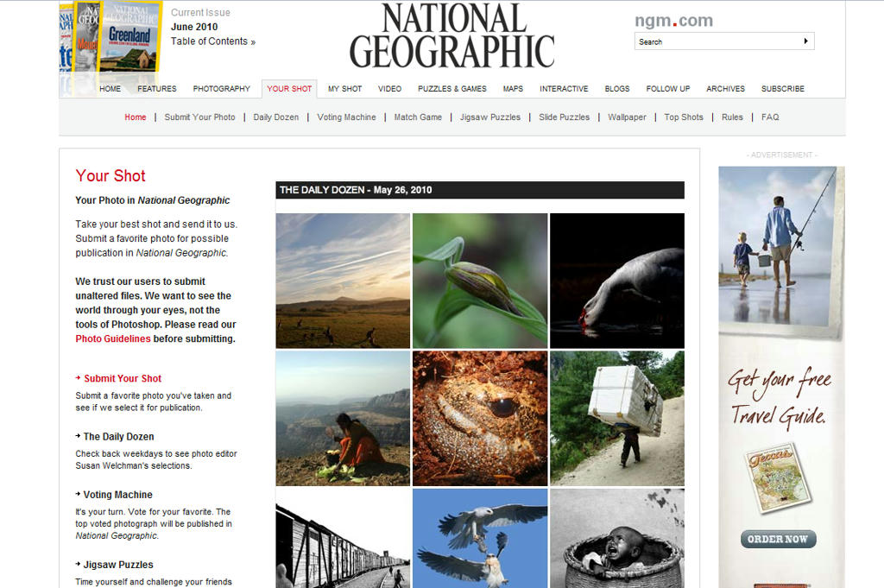The height and width of the screenshot is (588, 884).
Task: Open Jigsaw Puzzles in the sub-menu
Action: click(490, 117)
